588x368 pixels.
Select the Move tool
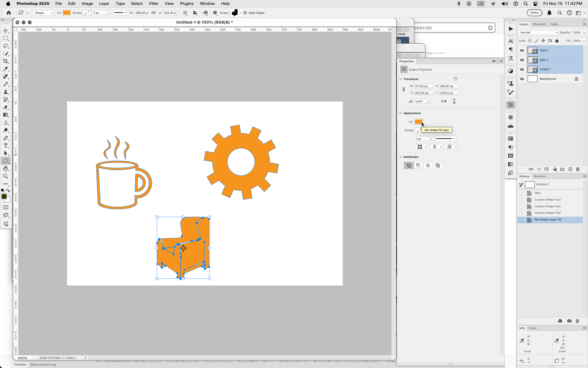[x=6, y=31]
